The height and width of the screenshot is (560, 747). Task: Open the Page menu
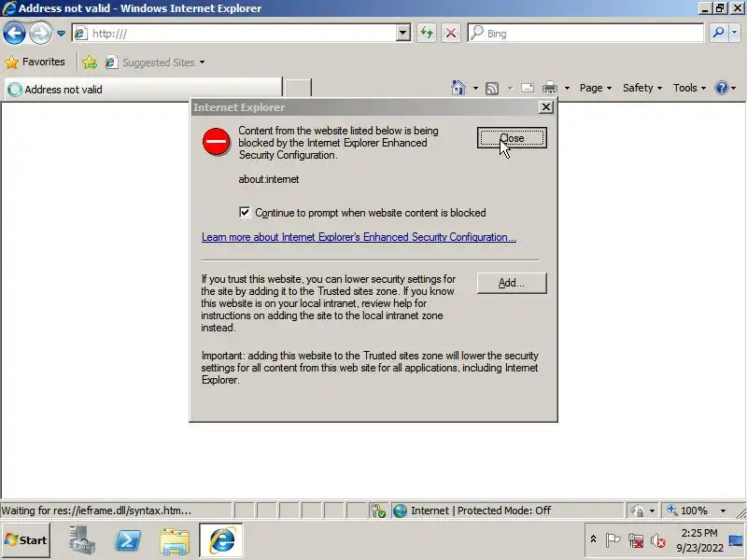pos(596,88)
